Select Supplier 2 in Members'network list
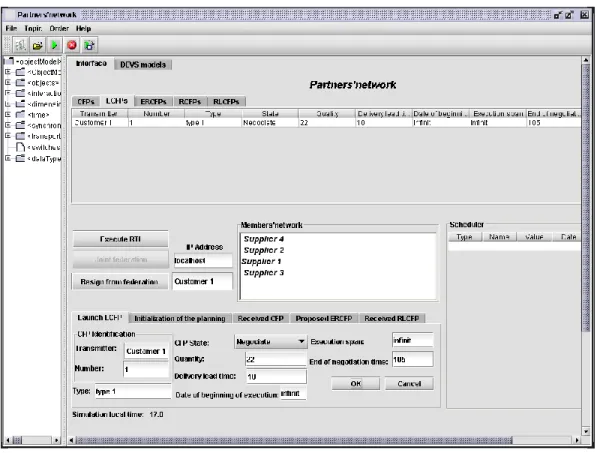Image resolution: width=597 pixels, height=453 pixels. pyautogui.click(x=263, y=250)
